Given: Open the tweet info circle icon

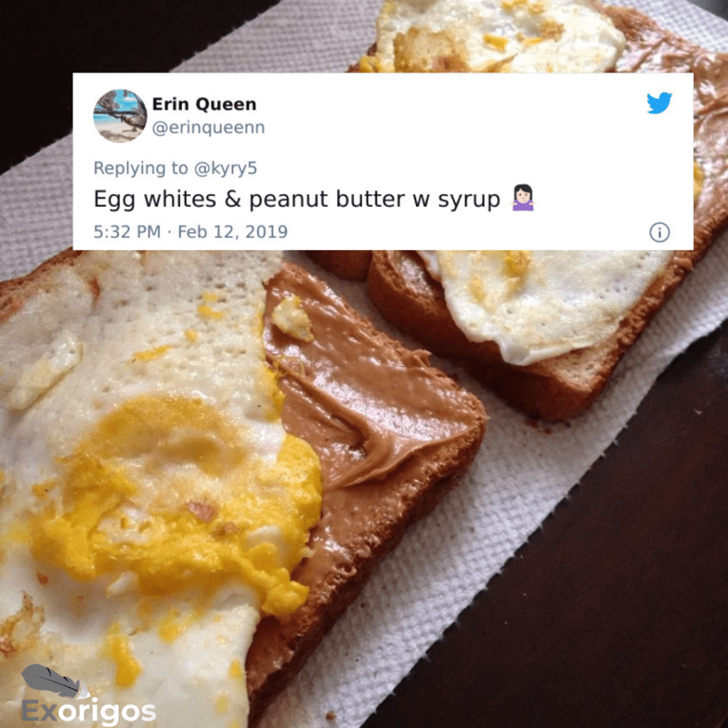Looking at the screenshot, I should click(x=659, y=232).
